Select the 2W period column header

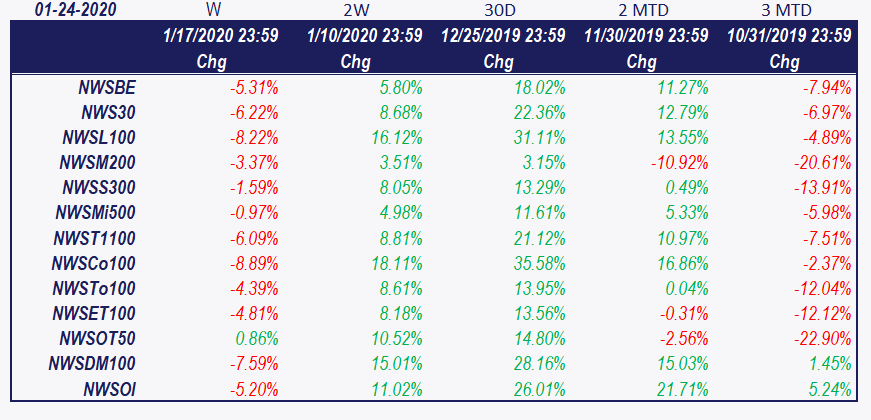355,10
